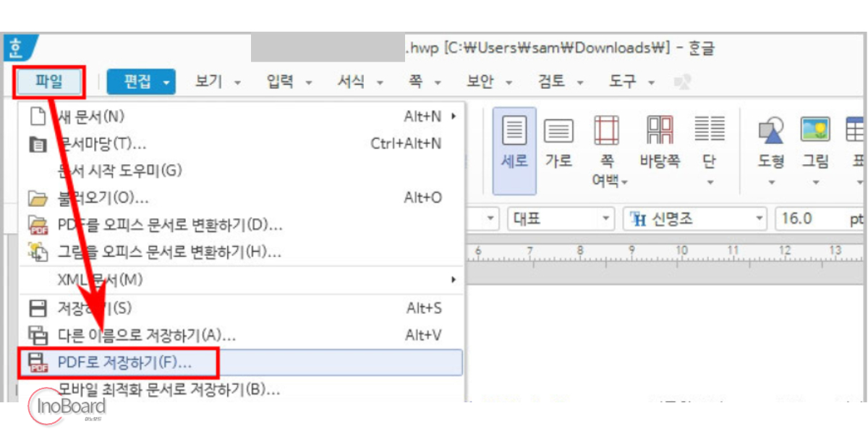Open the 대표 language dropdown
Viewport: 868px width, 434px height.
pos(561,218)
